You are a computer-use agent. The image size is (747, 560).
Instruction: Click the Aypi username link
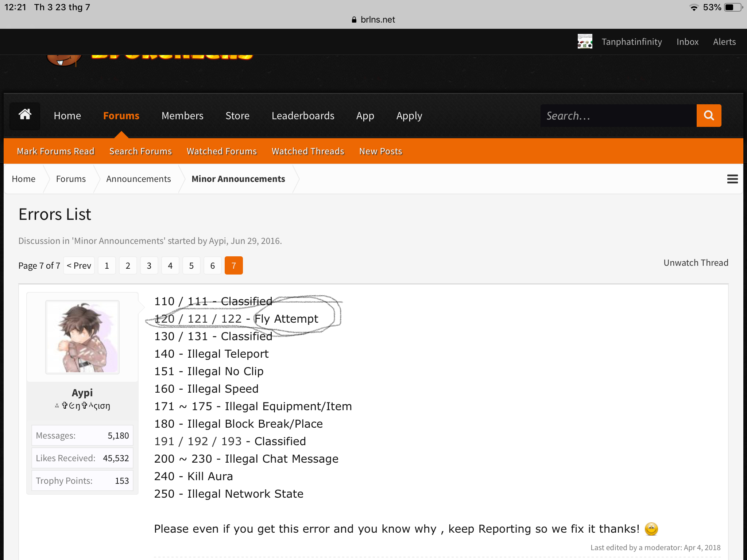coord(82,393)
